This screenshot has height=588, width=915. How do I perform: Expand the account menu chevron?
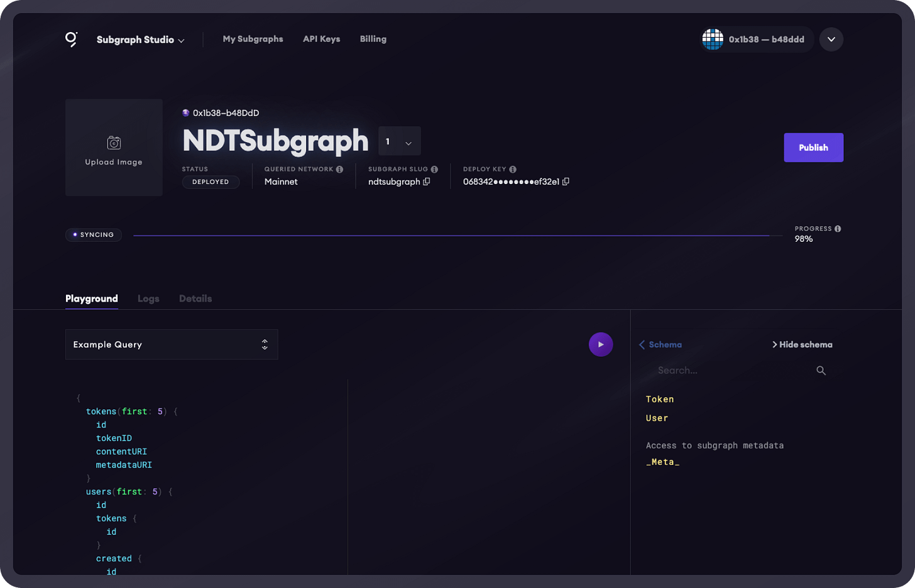831,40
